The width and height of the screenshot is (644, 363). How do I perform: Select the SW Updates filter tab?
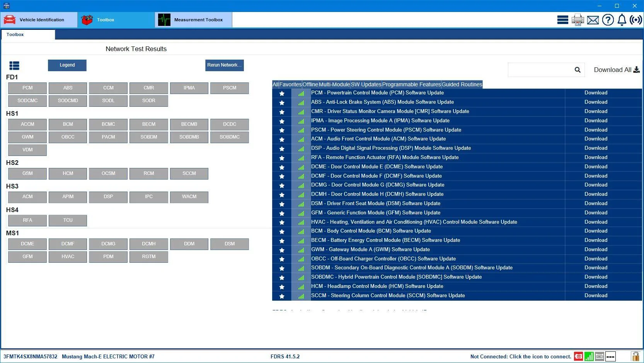click(x=366, y=84)
